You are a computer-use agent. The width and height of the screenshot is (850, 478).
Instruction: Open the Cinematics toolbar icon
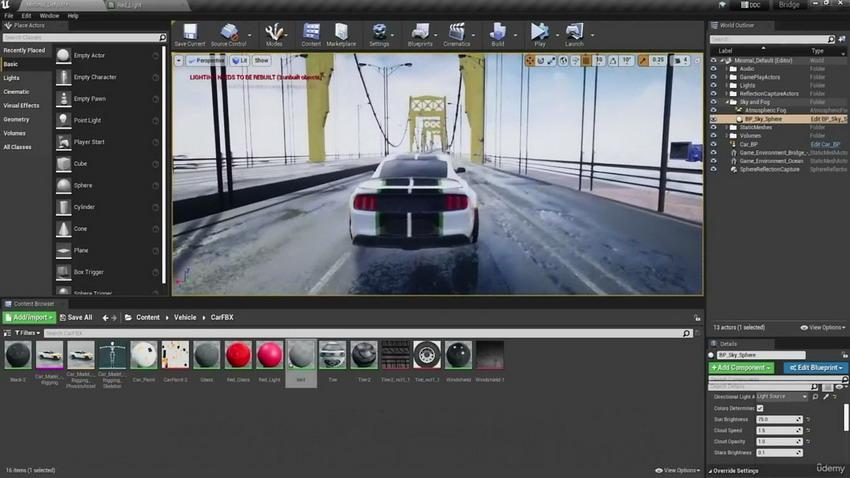click(457, 32)
